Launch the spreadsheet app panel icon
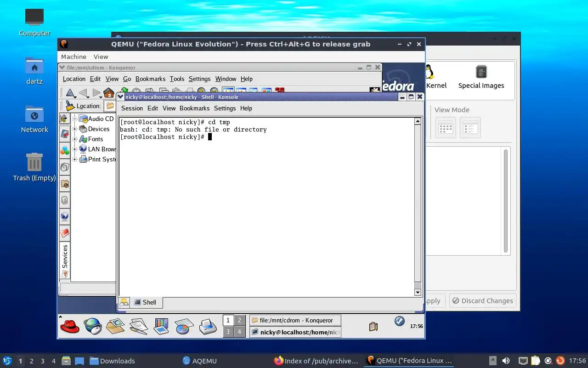This screenshot has height=368, width=588. [x=184, y=327]
